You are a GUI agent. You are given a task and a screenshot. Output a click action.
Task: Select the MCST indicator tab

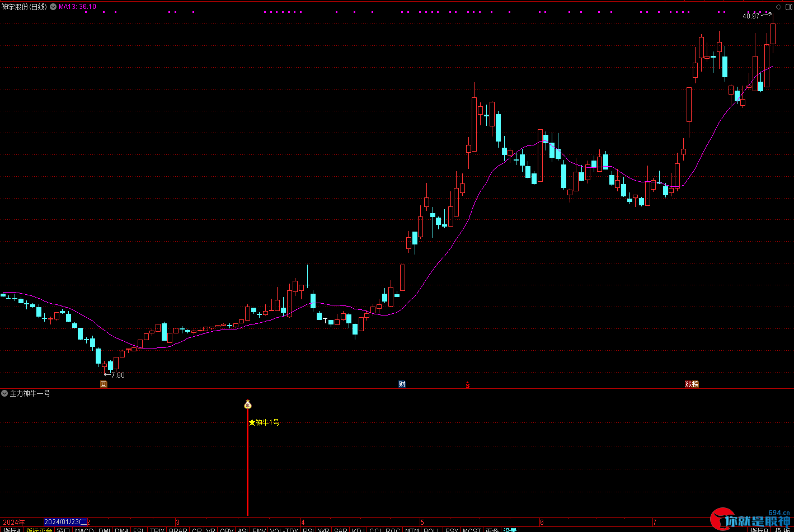(x=472, y=529)
